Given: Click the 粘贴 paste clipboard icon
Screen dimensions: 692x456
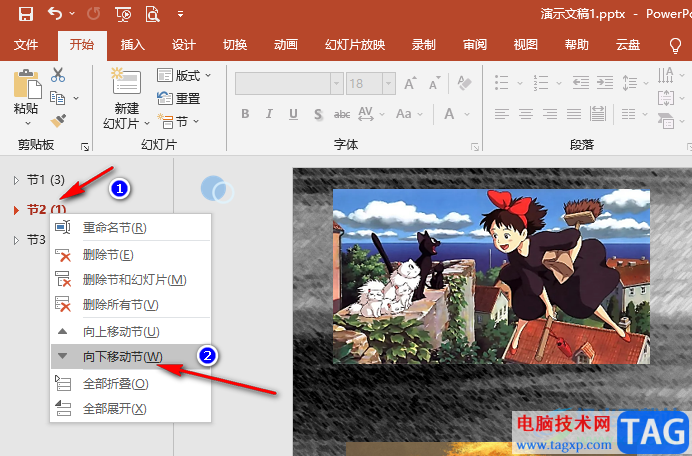Looking at the screenshot, I should 27,84.
